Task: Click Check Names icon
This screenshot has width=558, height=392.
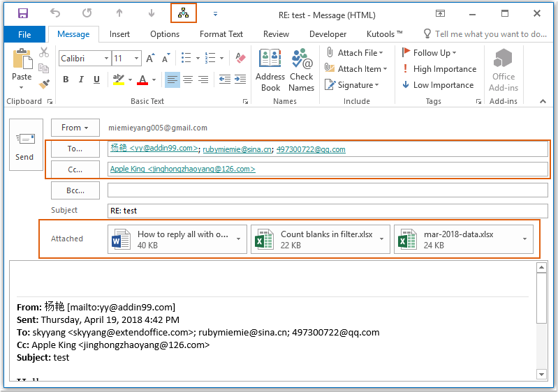Action: pos(302,70)
